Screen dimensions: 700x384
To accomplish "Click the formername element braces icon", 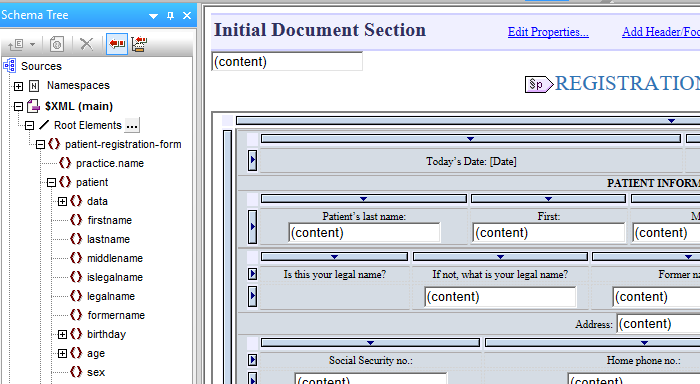I will tap(76, 315).
